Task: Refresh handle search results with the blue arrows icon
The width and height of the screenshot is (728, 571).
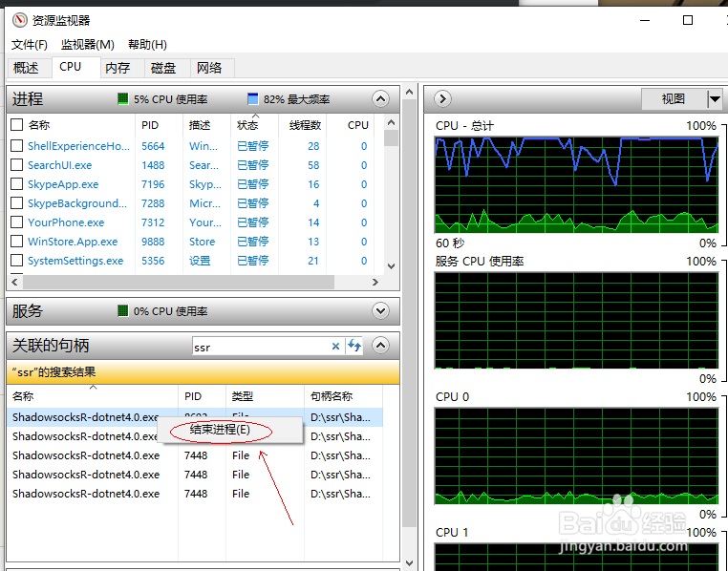Action: pos(354,346)
